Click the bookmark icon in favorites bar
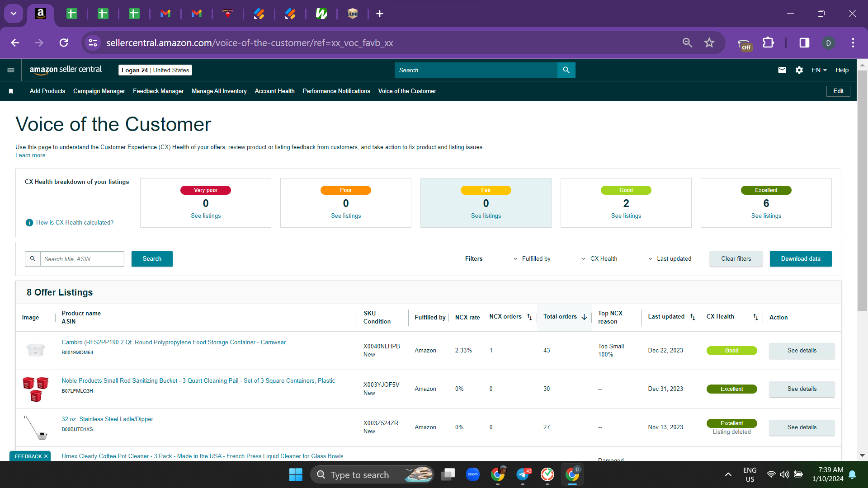 11,91
